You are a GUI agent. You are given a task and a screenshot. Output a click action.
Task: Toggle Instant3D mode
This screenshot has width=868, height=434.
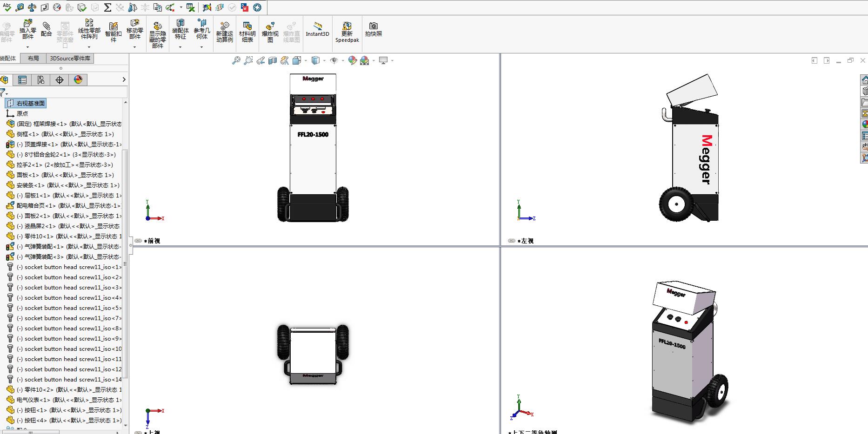tap(317, 29)
